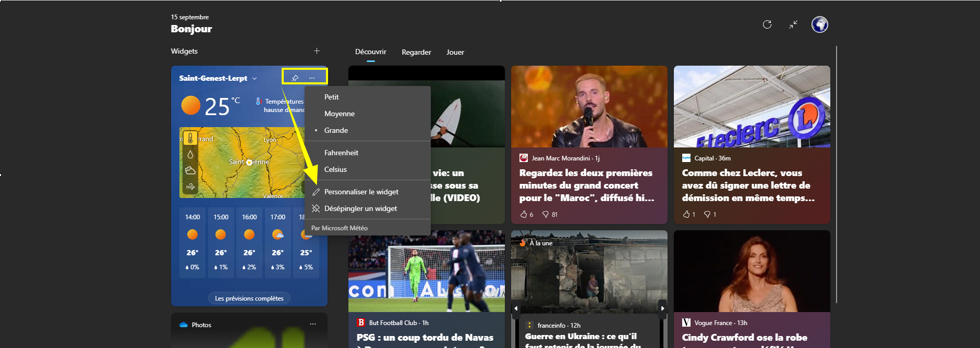980x348 pixels.
Task: Go to previous headline slide
Action: click(516, 308)
